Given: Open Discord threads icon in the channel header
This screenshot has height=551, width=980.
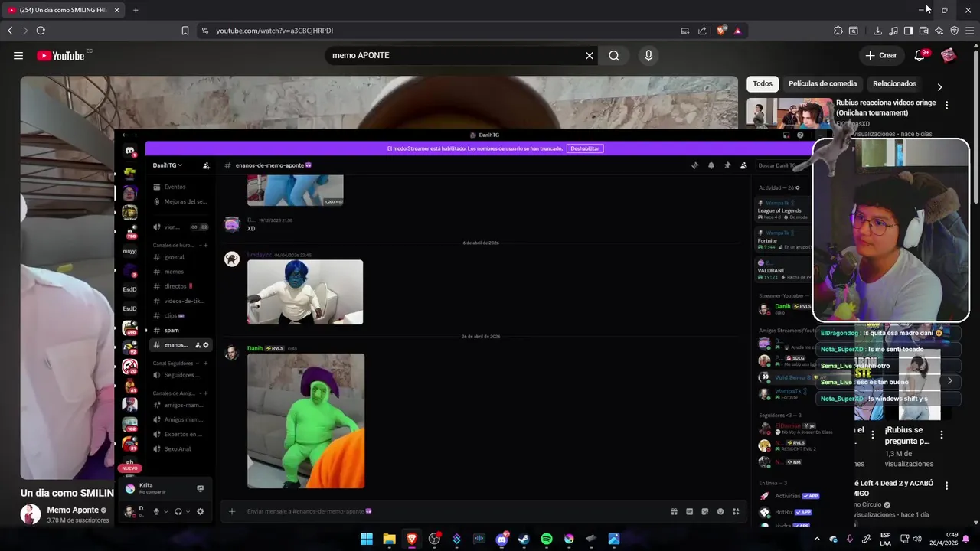Looking at the screenshot, I should 695,165.
